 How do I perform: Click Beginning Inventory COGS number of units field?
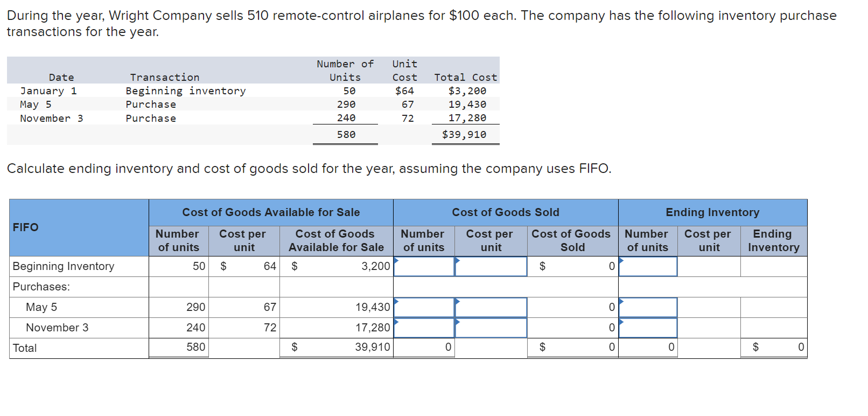coord(424,266)
